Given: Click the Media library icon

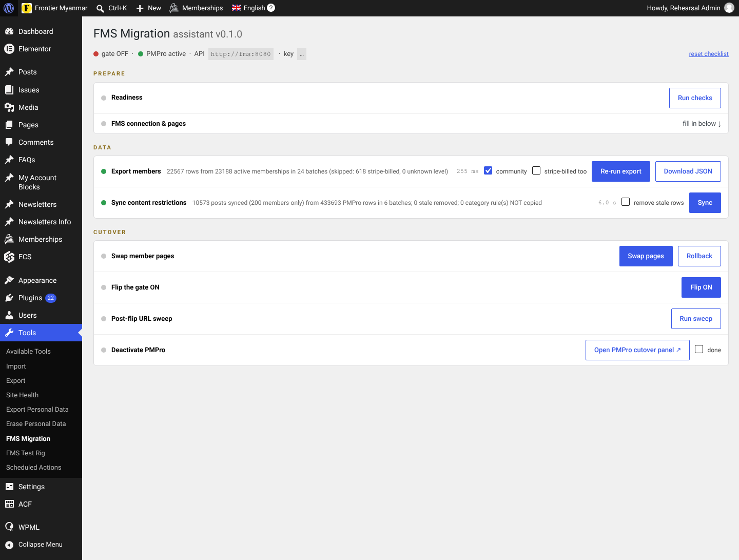Looking at the screenshot, I should pyautogui.click(x=9, y=107).
